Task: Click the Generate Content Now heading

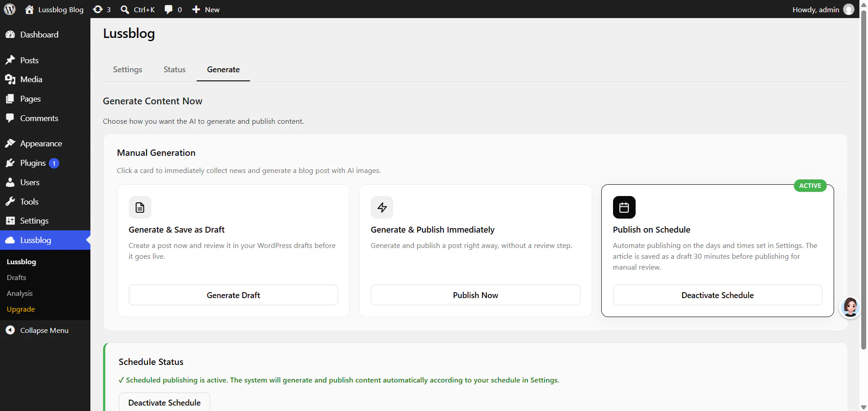Action: (x=152, y=101)
